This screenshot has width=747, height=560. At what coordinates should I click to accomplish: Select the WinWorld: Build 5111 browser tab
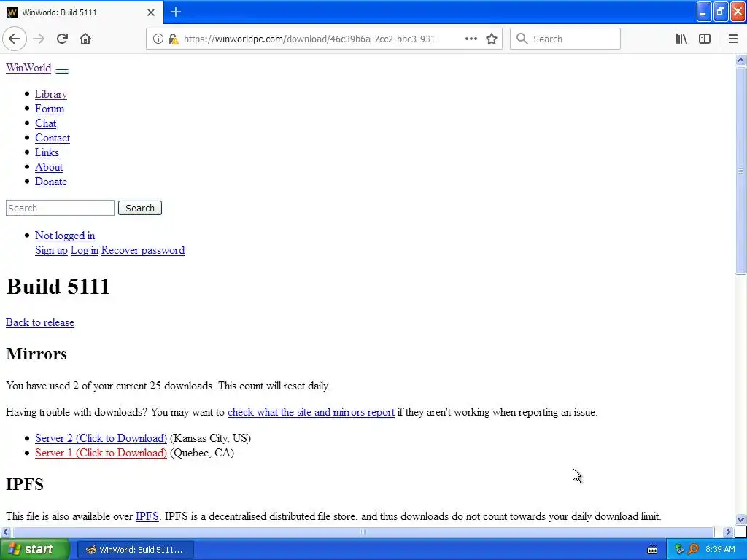[x=81, y=12]
